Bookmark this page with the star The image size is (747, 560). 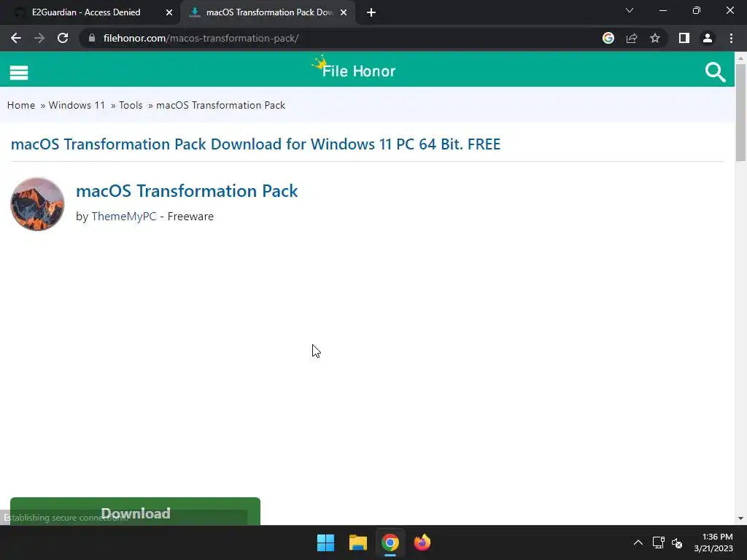[x=655, y=38]
